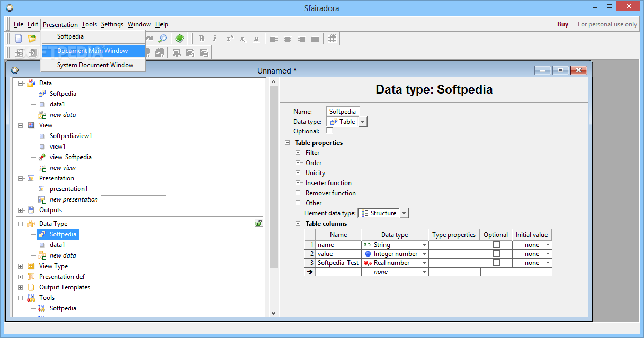Toggle the Optional checkbox below Data type

coord(329,131)
